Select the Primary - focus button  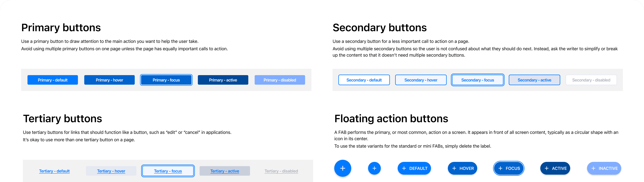tap(166, 80)
